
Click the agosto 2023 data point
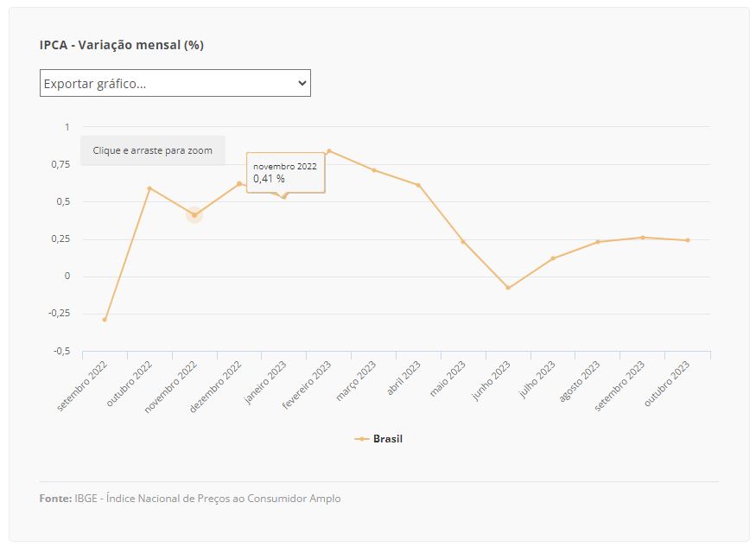click(x=598, y=242)
